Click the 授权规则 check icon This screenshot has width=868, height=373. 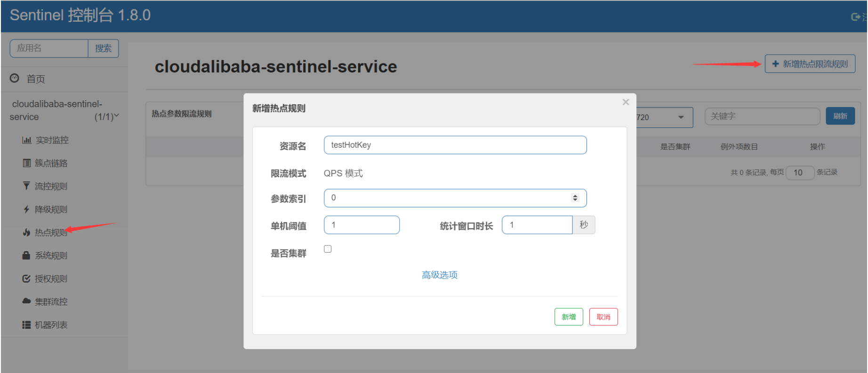[x=26, y=278]
